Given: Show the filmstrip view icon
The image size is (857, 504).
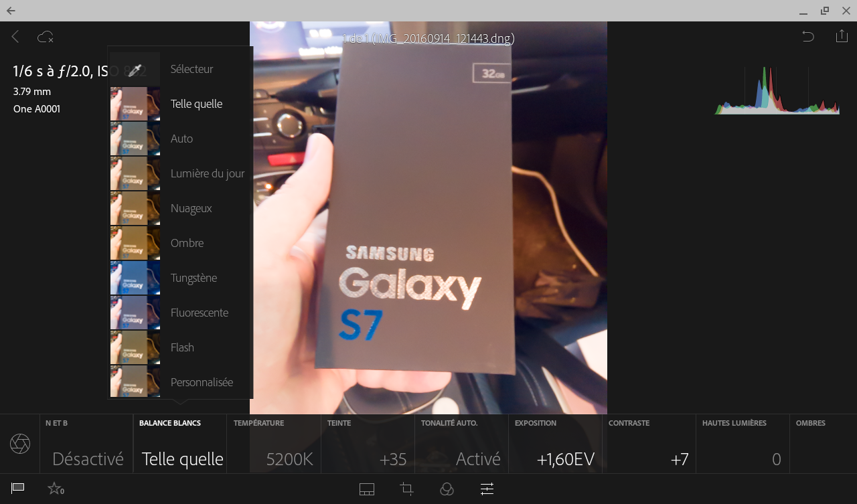Looking at the screenshot, I should pyautogui.click(x=366, y=489).
